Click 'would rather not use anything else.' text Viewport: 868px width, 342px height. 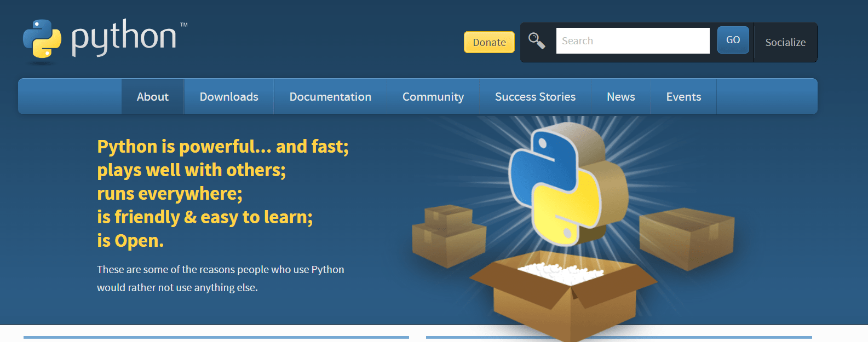pos(177,287)
